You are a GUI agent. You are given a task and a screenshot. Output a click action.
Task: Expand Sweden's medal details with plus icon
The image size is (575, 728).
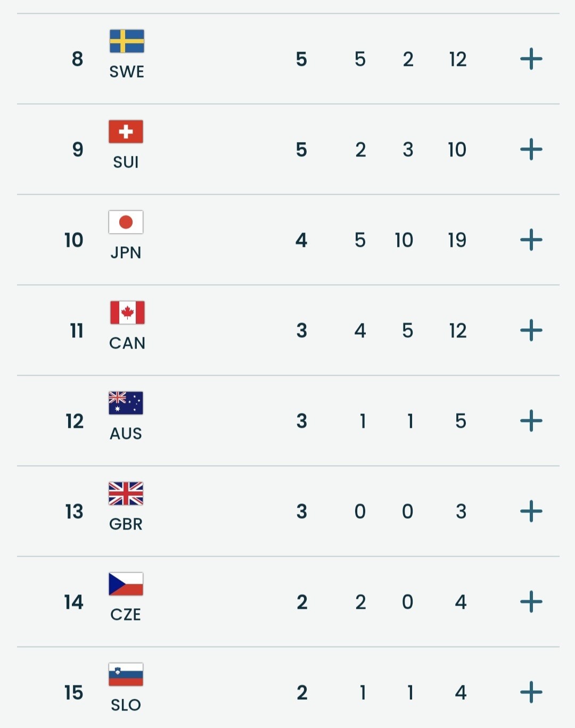click(x=531, y=59)
